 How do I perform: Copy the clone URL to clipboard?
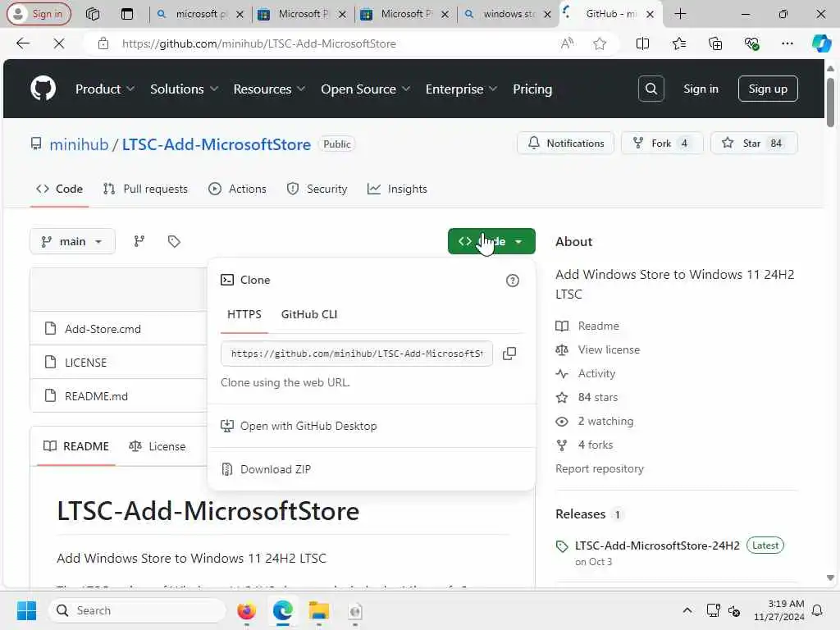click(x=509, y=354)
